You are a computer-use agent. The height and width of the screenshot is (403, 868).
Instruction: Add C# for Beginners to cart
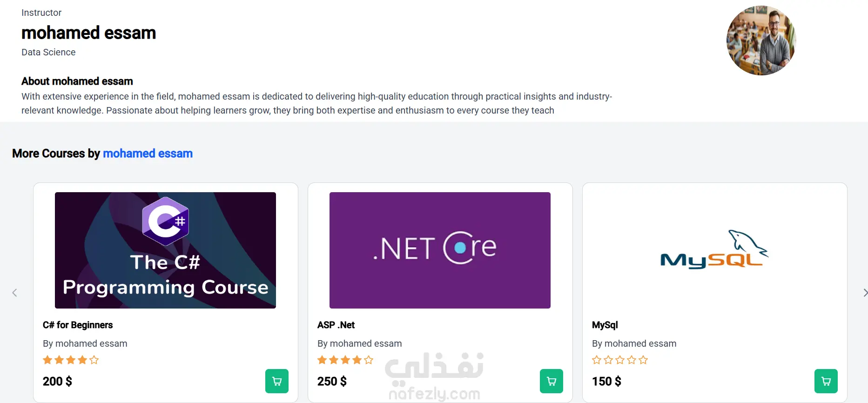[277, 381]
